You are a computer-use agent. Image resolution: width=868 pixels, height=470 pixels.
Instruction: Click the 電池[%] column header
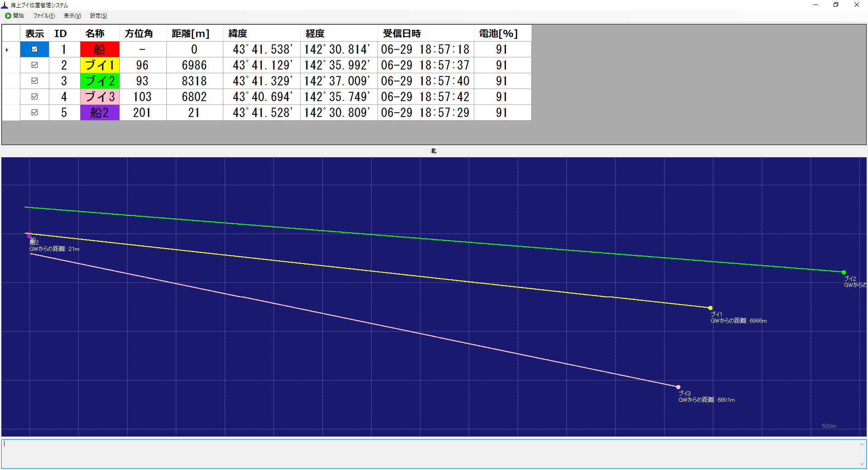pos(503,33)
